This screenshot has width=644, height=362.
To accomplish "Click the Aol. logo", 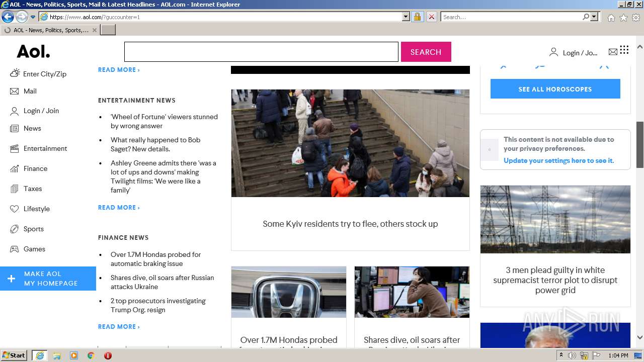I will 33,52.
